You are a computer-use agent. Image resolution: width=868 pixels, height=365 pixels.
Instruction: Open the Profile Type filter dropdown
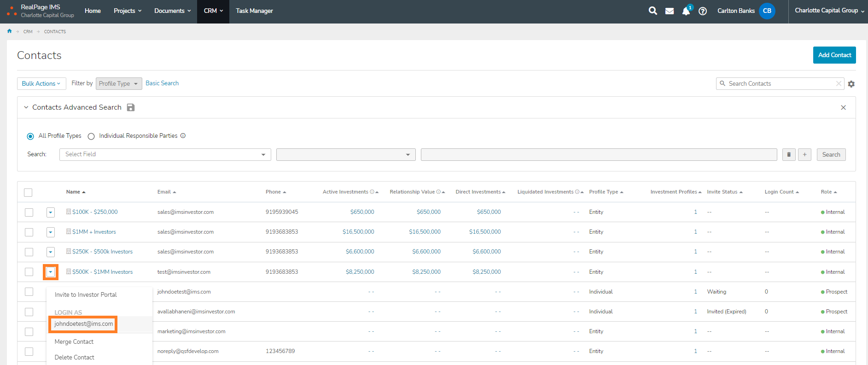pyautogui.click(x=119, y=83)
